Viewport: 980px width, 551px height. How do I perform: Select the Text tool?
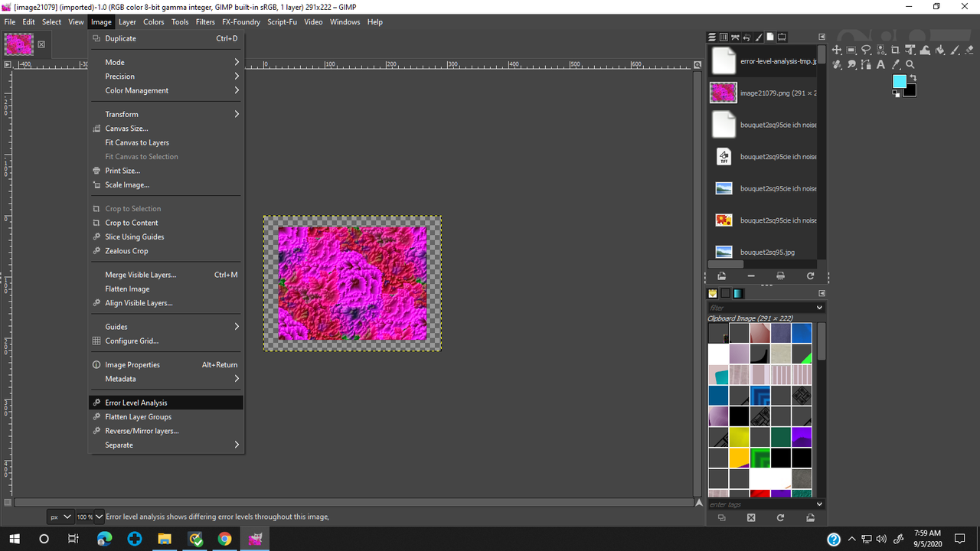[x=880, y=64]
